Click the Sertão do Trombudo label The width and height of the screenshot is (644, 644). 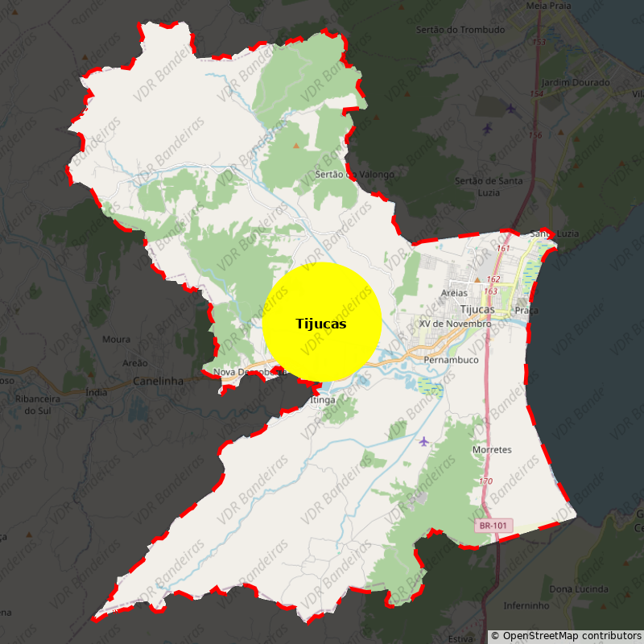pos(460,30)
